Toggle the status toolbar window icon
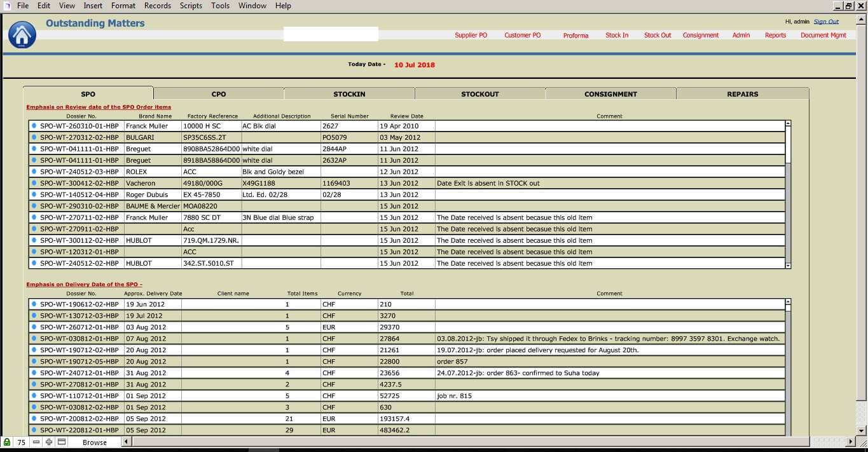The height and width of the screenshot is (452, 868). (62, 442)
